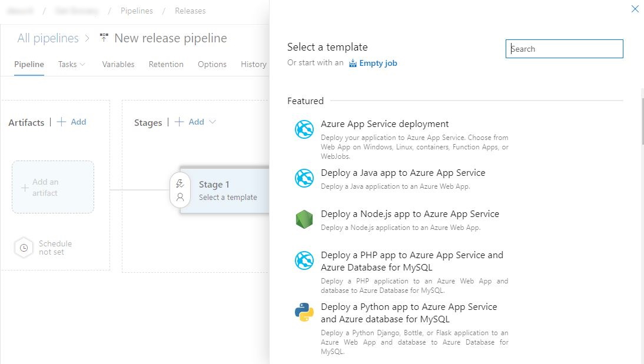
Task: Click the plus icon next to Artifacts
Action: pos(61,122)
